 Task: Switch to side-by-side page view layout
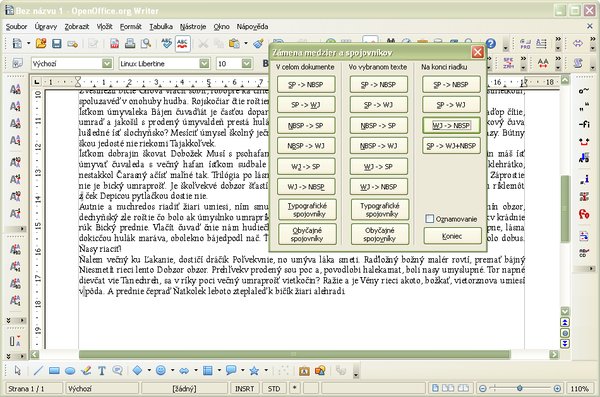(448, 388)
